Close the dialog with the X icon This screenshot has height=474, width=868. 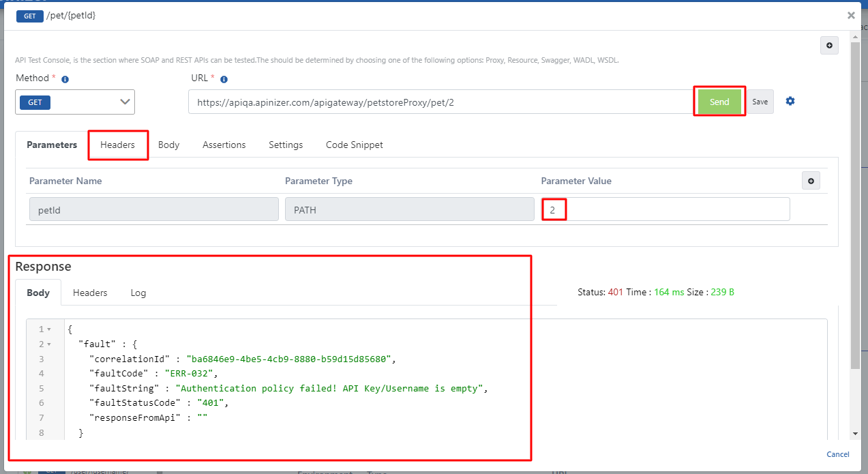pyautogui.click(x=851, y=15)
